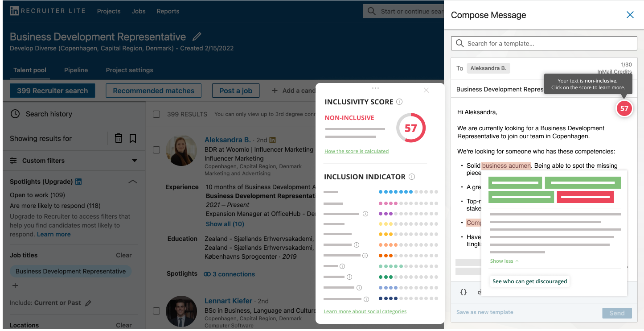Click the red 57 score badge in the message

pyautogui.click(x=624, y=108)
